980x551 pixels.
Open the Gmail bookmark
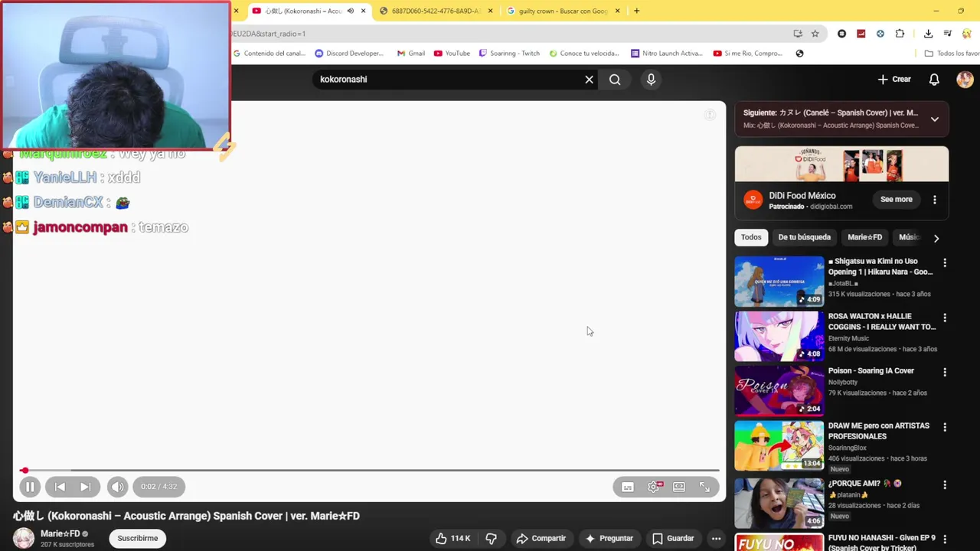coord(411,54)
